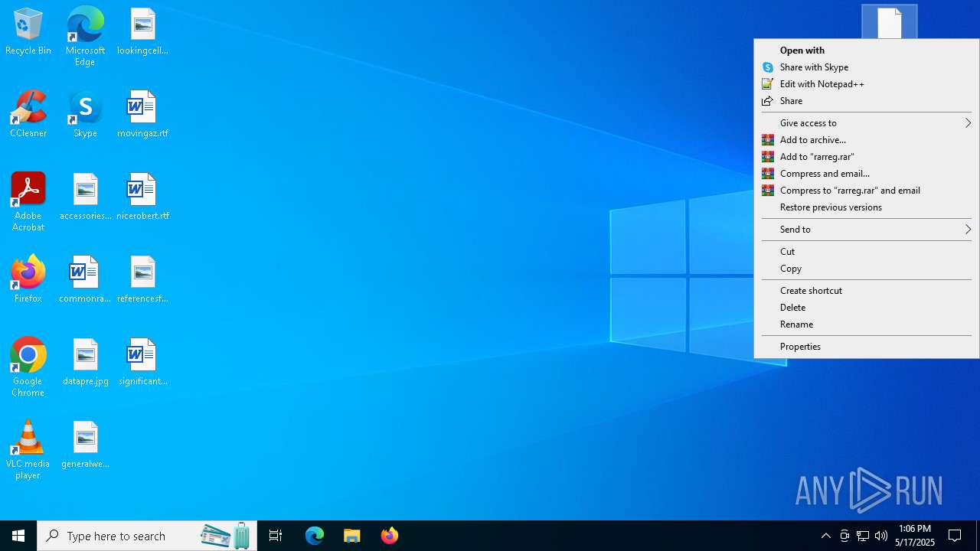Click the security tray icon beside the chevron
The height and width of the screenshot is (551, 980).
click(x=844, y=536)
